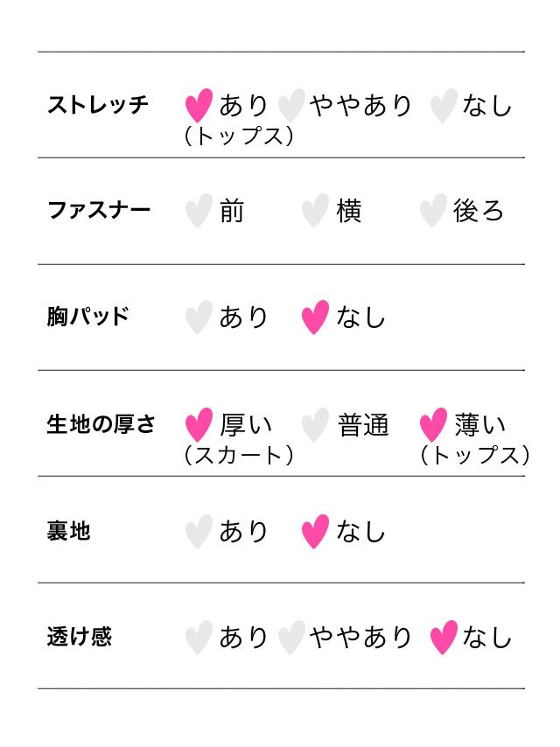Click the pink heart beside ストレッチ あり
Image resolution: width=560 pixels, height=747 pixels.
click(199, 105)
